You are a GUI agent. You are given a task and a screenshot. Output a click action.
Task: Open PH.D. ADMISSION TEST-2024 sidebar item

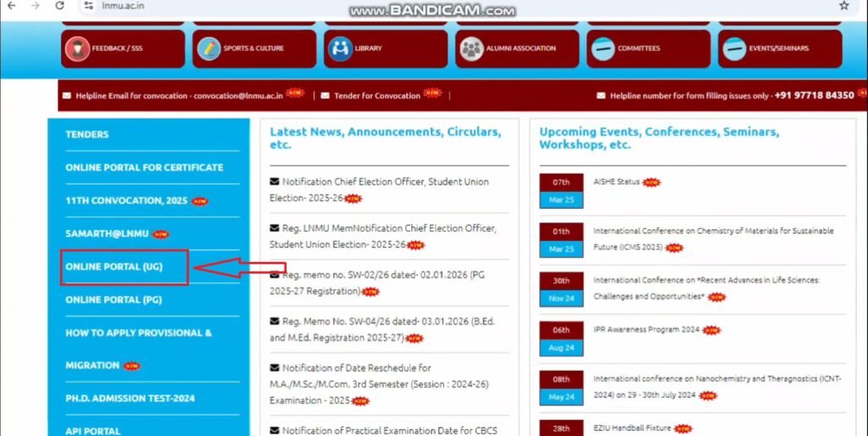[x=130, y=399]
